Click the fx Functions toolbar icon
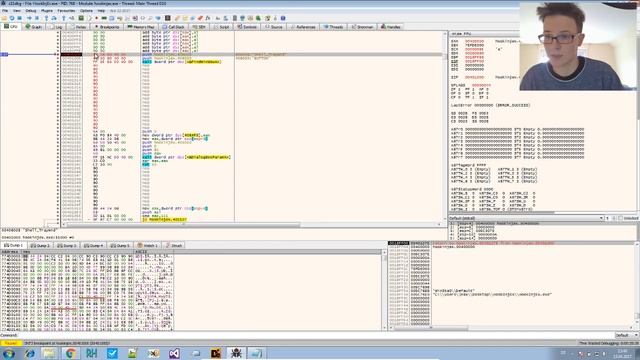 (x=208, y=18)
